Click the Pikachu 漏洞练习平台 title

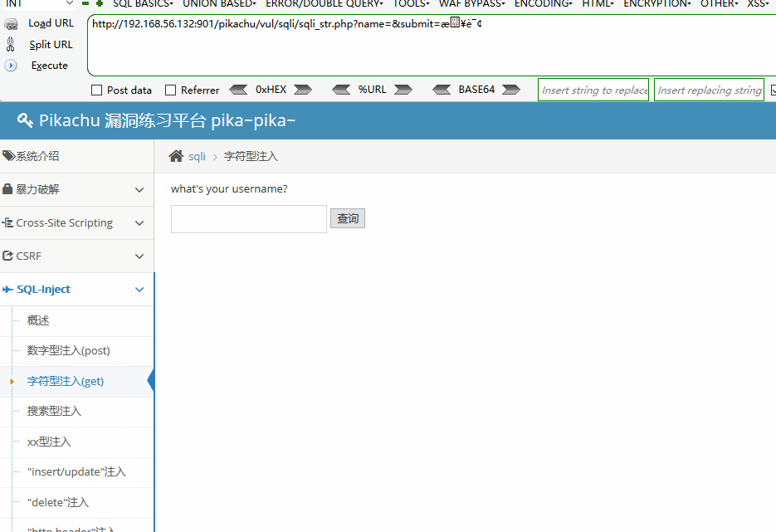point(168,120)
